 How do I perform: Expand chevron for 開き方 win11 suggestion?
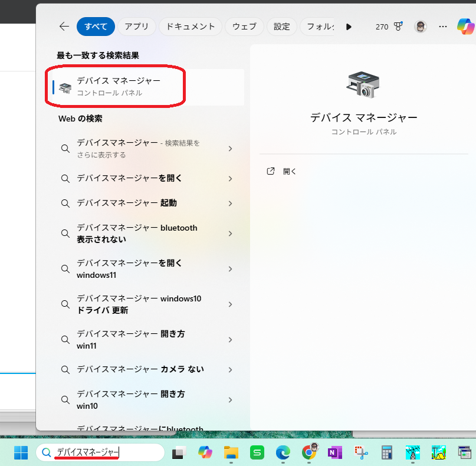click(x=231, y=340)
